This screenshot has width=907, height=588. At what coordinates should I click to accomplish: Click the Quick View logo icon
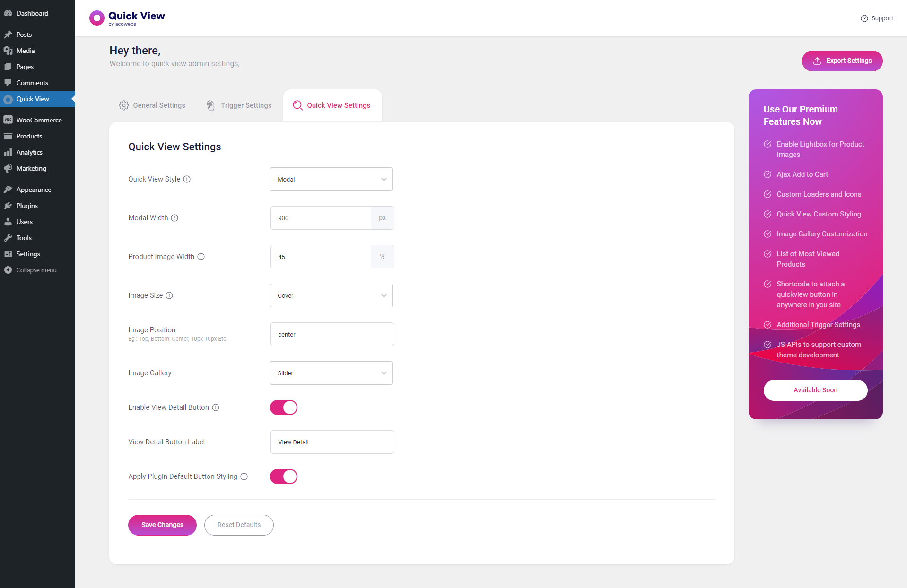coord(97,18)
